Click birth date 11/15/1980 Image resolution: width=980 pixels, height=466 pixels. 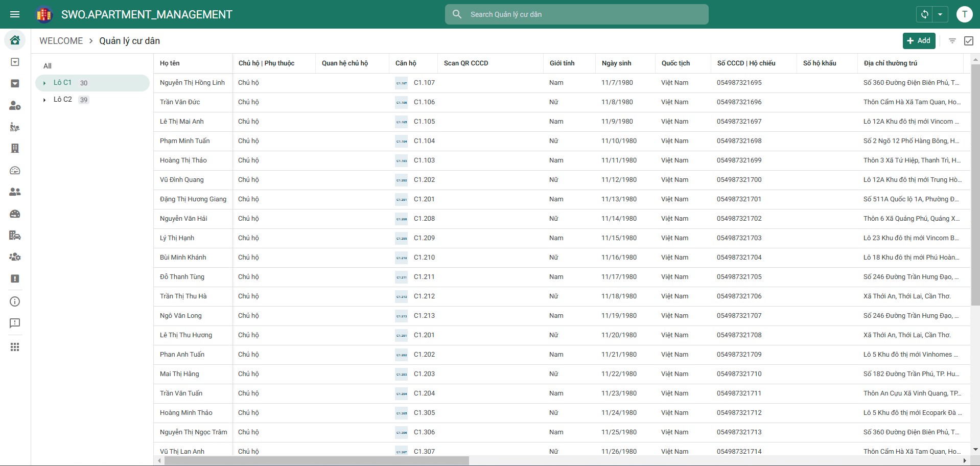tap(619, 238)
